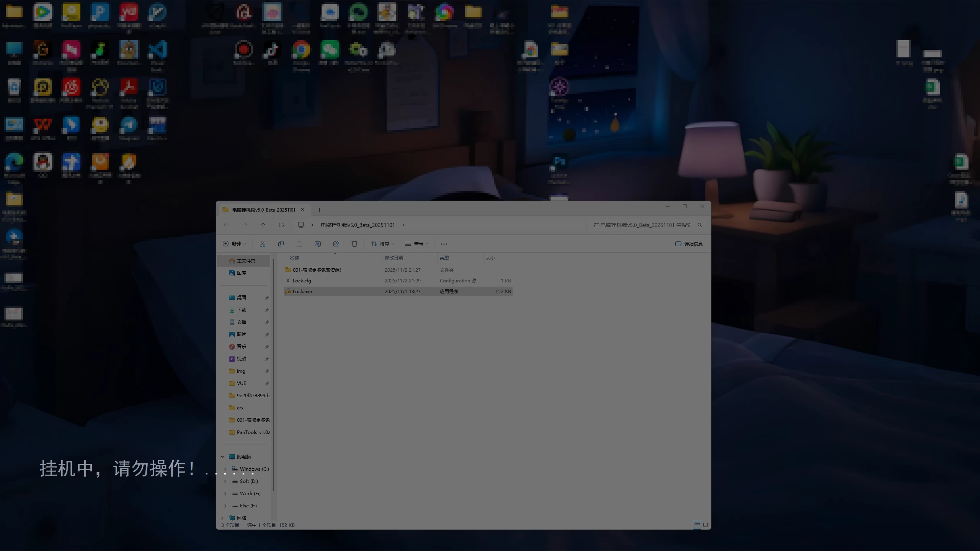Viewport: 980px width, 551px height.
Task: Open the 001-获取更多免费资源! folder
Action: pos(317,270)
